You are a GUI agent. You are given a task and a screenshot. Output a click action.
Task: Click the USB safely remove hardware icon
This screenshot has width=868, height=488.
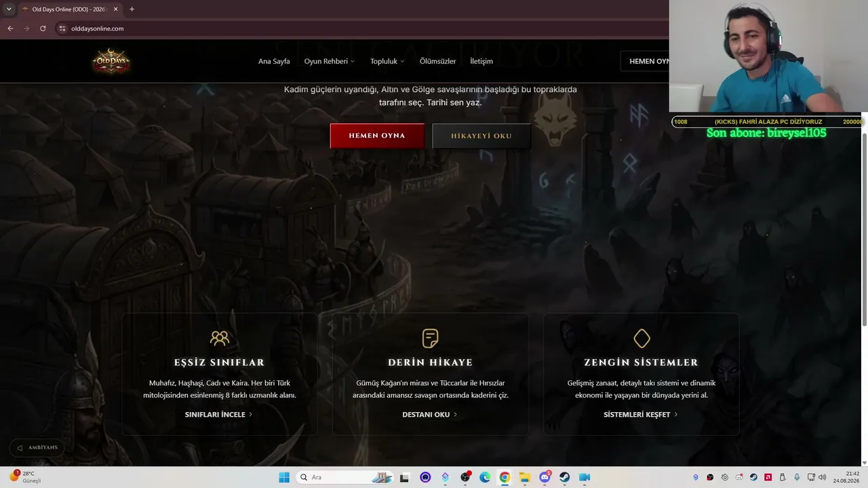tap(783, 477)
